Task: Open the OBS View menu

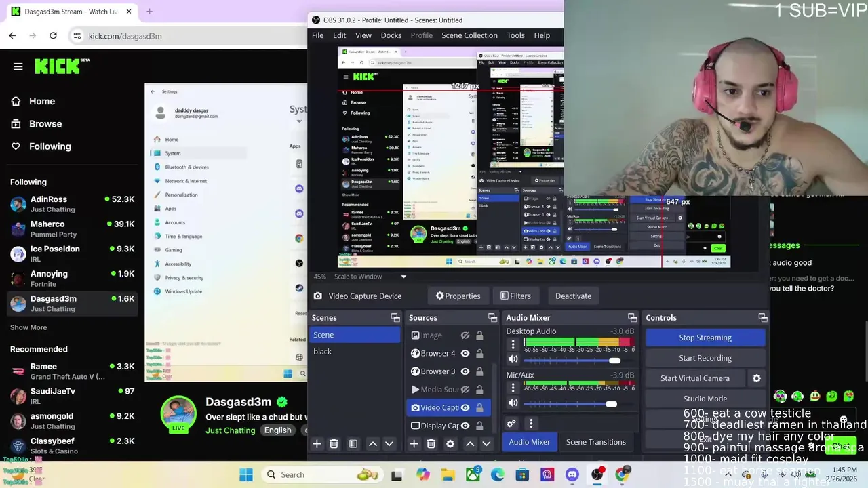Action: coord(363,35)
